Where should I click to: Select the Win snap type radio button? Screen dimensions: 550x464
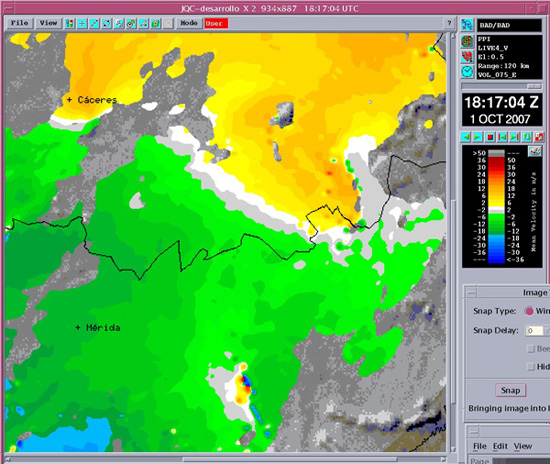[529, 311]
